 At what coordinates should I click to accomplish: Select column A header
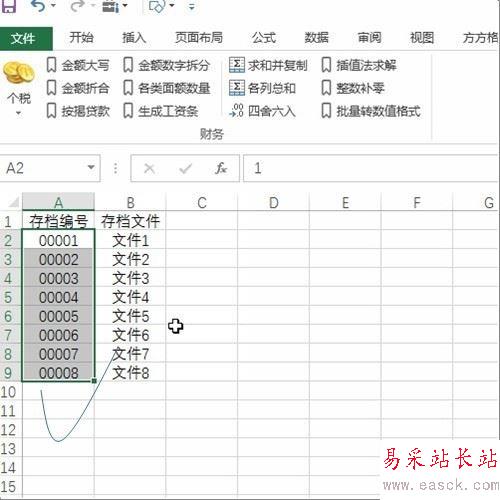coord(58,202)
